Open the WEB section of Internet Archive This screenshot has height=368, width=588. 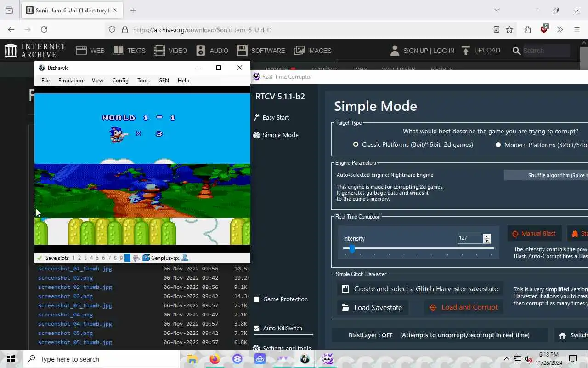pos(90,51)
